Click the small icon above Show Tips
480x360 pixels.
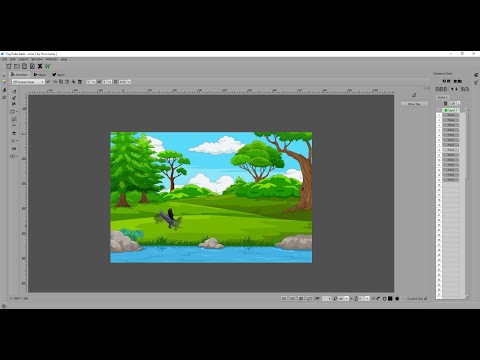414,95
